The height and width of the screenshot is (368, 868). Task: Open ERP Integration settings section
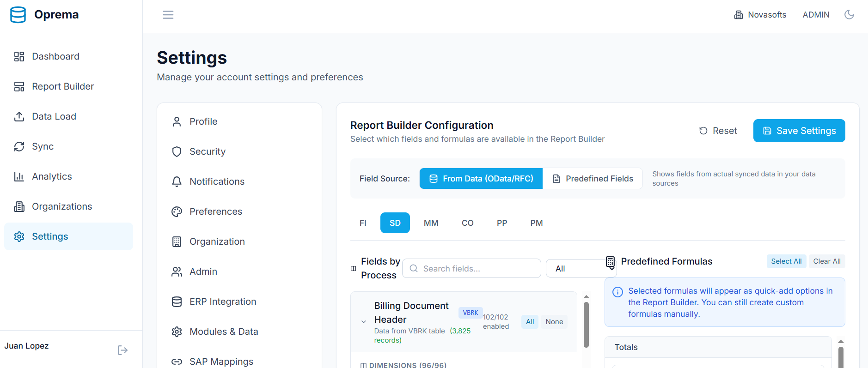[239, 302]
